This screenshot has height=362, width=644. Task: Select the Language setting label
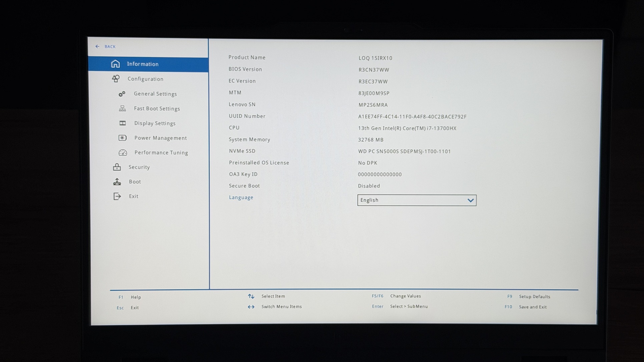point(241,197)
